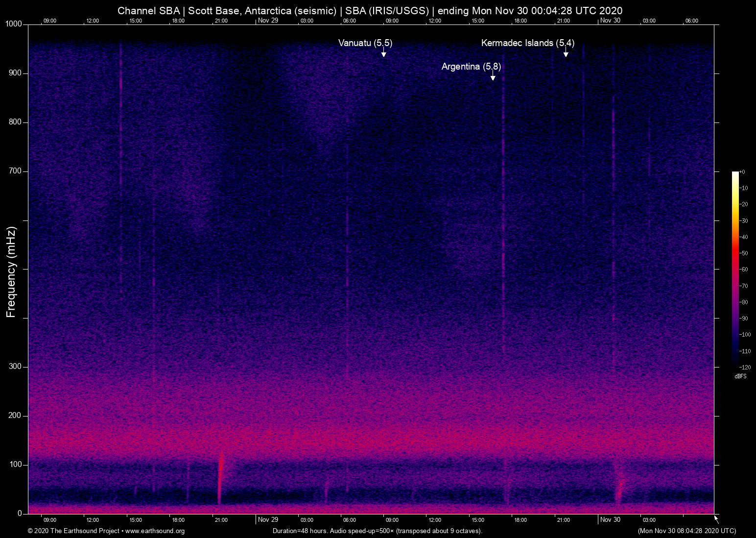Click the 1000 frequency tick label
This screenshot has width=756, height=538.
click(x=13, y=24)
